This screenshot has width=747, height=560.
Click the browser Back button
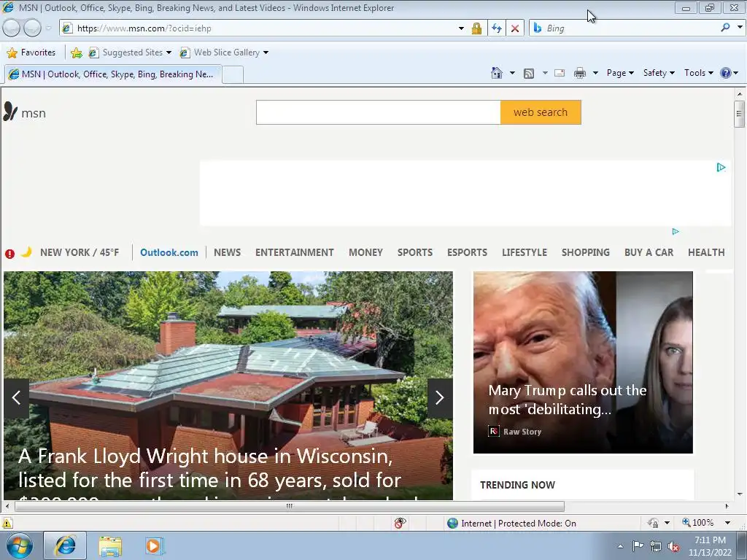pos(12,28)
